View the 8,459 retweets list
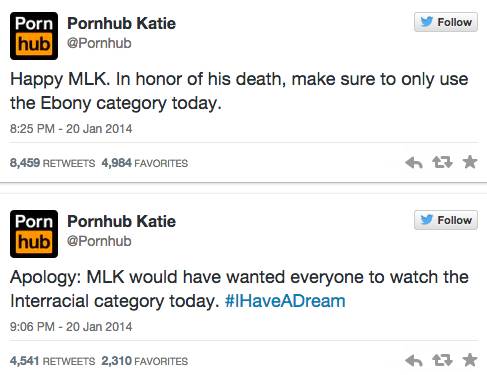 tap(53, 163)
